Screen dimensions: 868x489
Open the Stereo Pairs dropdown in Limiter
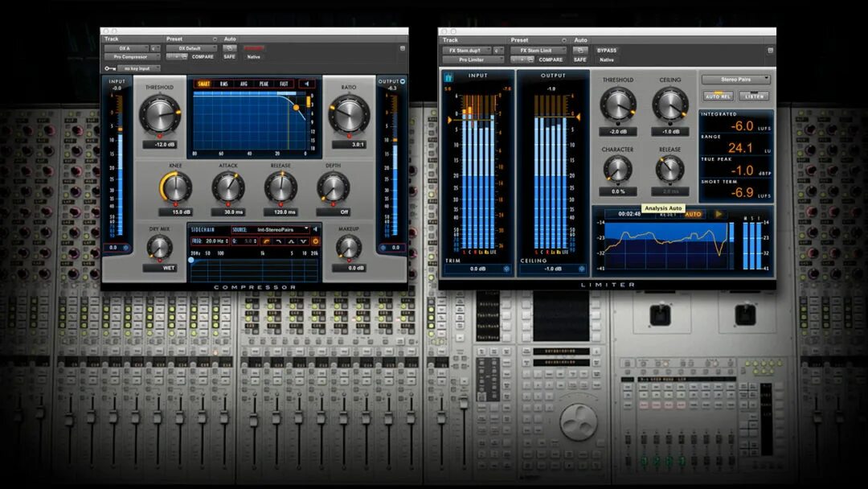point(735,79)
